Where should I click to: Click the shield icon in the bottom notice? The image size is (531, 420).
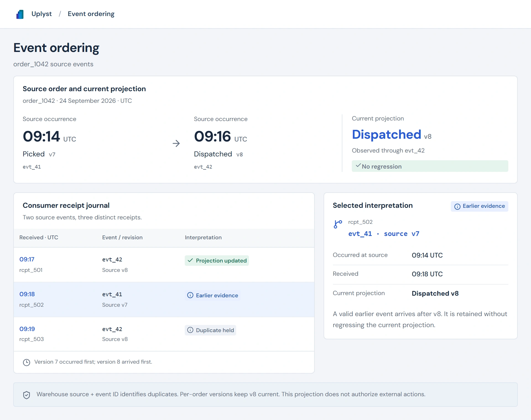pos(27,395)
